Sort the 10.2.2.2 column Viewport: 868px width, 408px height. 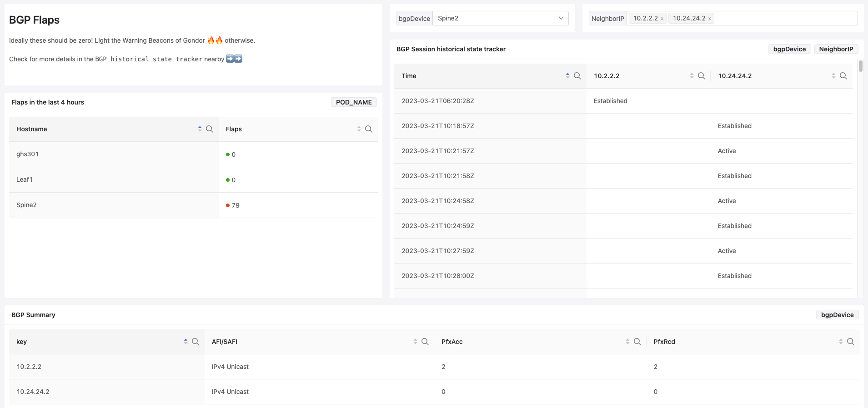pyautogui.click(x=692, y=76)
